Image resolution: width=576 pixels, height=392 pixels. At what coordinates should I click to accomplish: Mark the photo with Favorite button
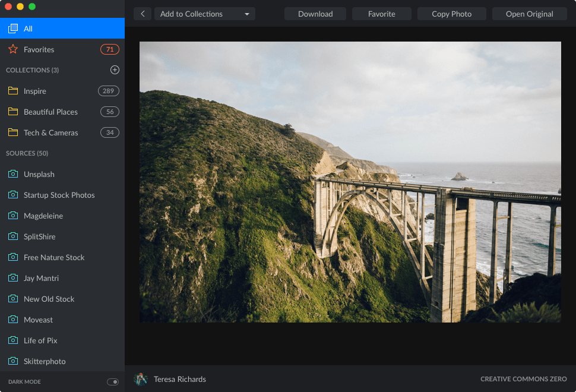pos(382,14)
